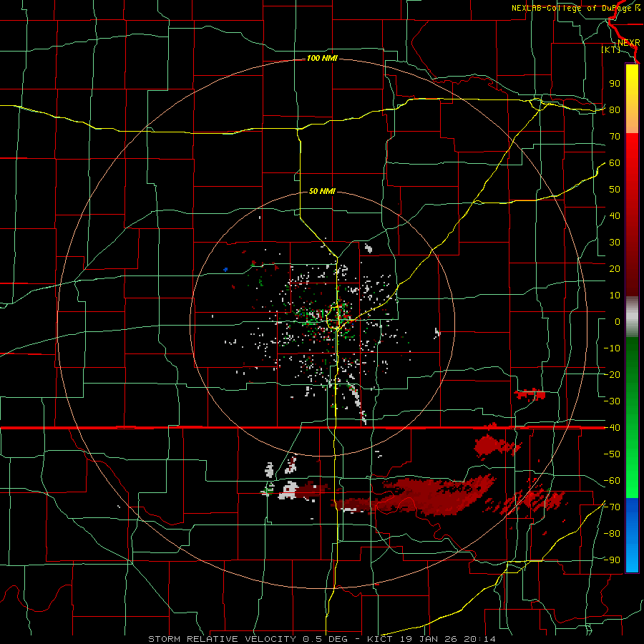
Task: Click the 60 value on the velocity scale
Action: pyautogui.click(x=615, y=163)
